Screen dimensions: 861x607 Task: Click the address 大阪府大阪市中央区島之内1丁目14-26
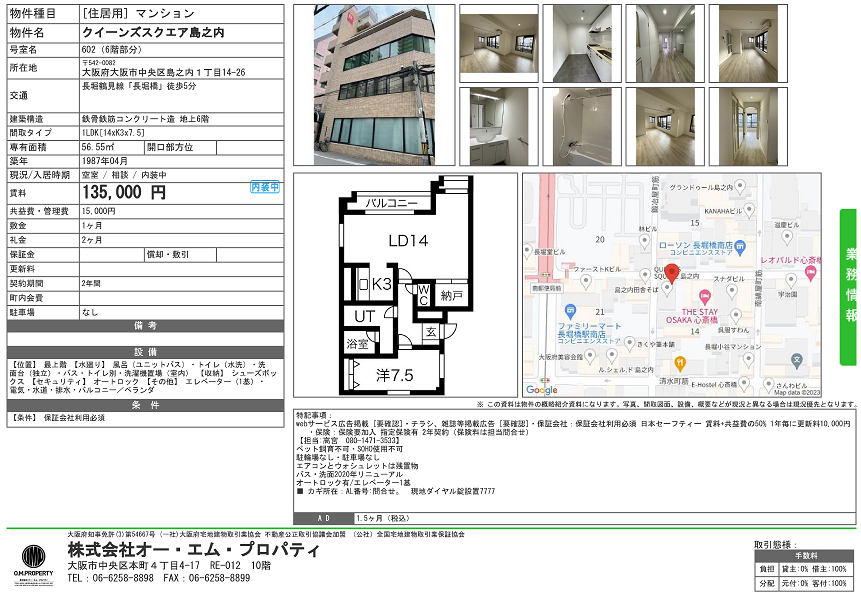[x=164, y=73]
